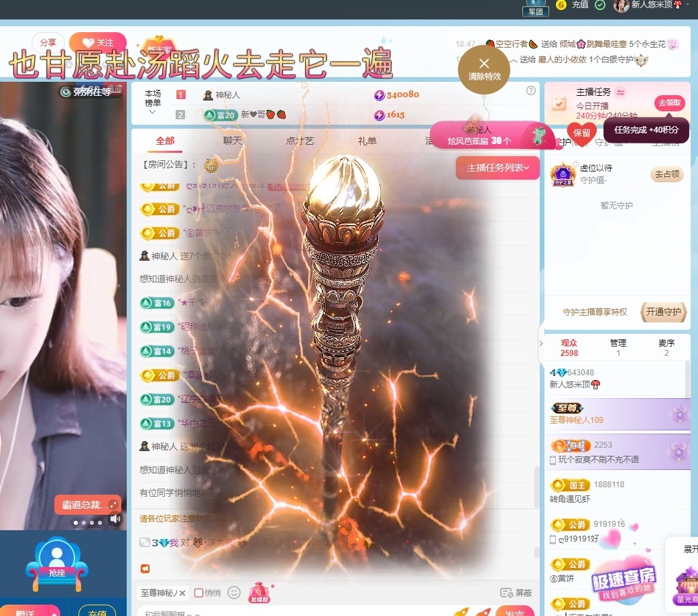
Task: Click the 抢座 sofa seat icon
Action: (x=56, y=563)
